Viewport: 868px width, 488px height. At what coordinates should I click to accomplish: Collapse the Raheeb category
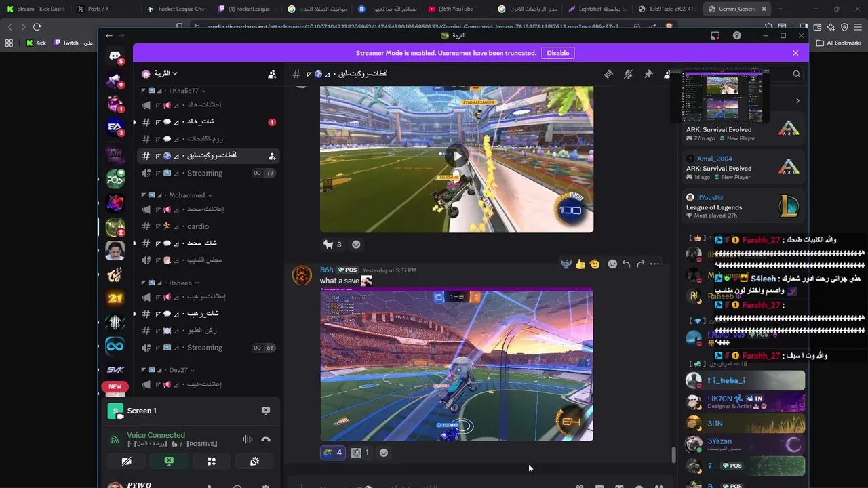tap(170, 283)
